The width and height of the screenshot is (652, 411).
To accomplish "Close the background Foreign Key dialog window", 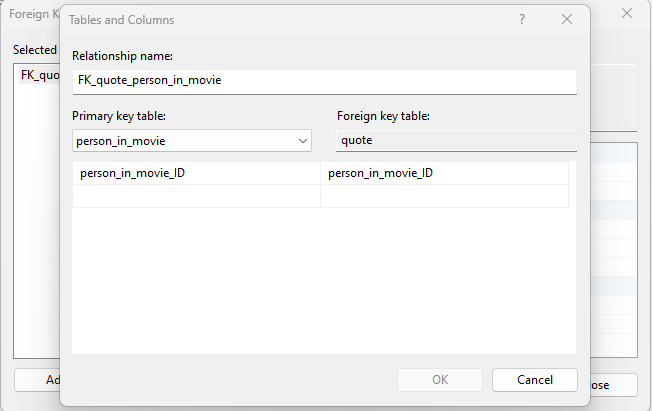I will [x=627, y=13].
